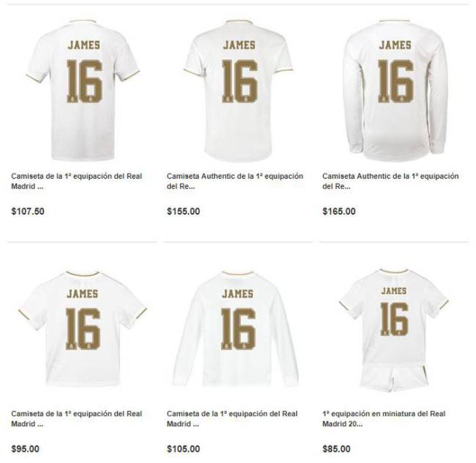The image size is (476, 463).
Task: Open the $95.00 kids James jersey image
Action: tap(82, 328)
